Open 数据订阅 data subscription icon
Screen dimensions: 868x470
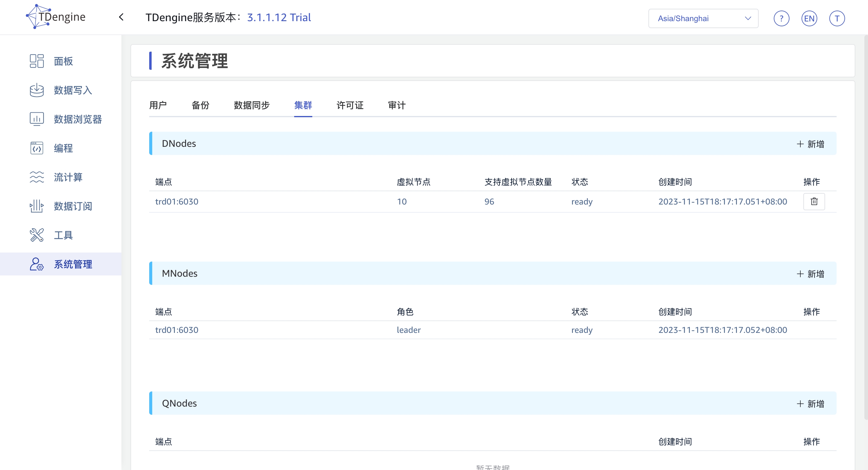[x=36, y=206]
